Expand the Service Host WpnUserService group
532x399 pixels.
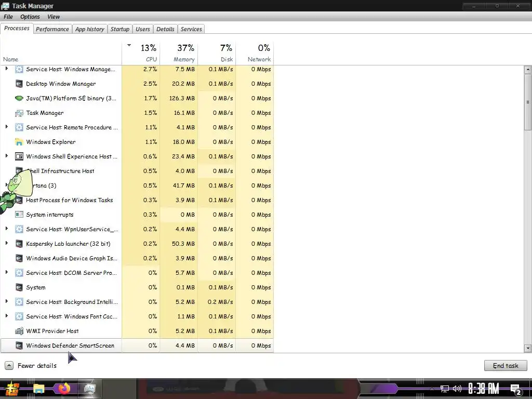point(6,229)
